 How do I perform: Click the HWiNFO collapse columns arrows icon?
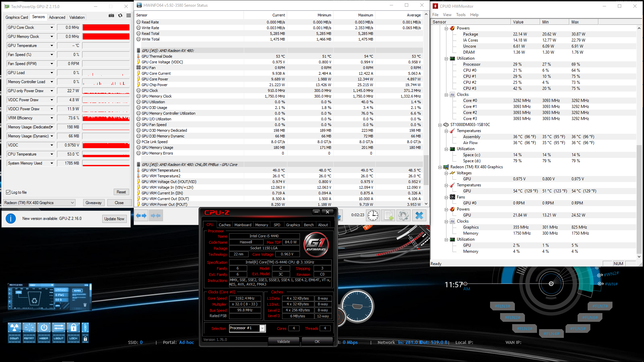(156, 216)
